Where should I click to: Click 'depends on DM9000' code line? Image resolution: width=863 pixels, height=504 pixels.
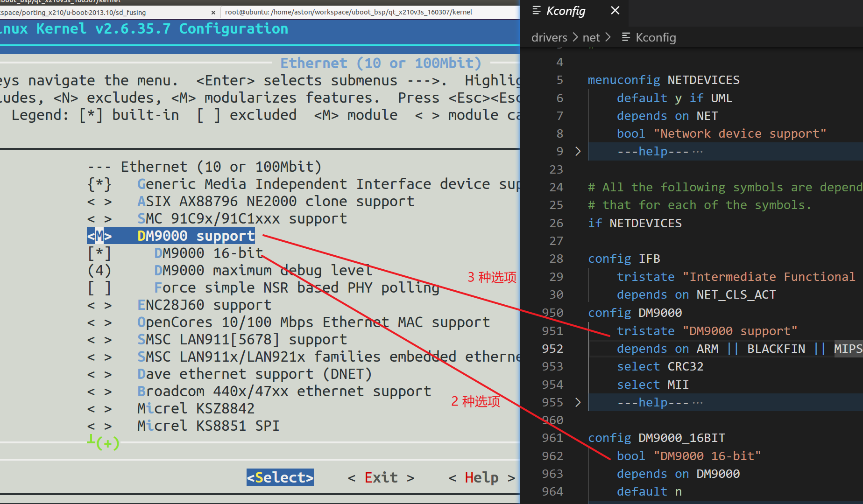[x=678, y=474]
